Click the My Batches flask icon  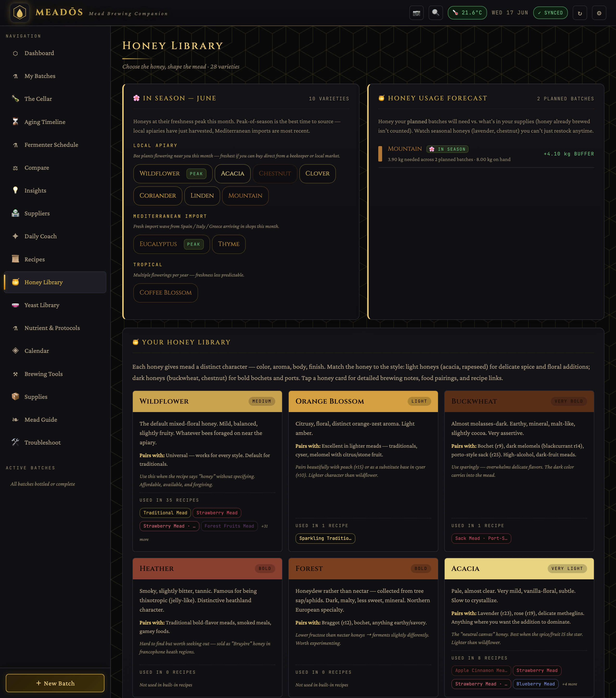15,76
